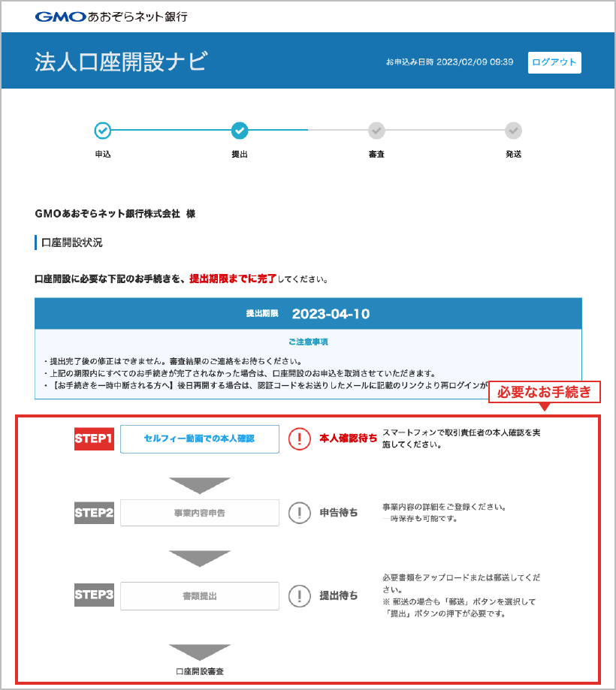Click the 提出待ち status text
Viewport: 616px width, 690px height.
[339, 596]
